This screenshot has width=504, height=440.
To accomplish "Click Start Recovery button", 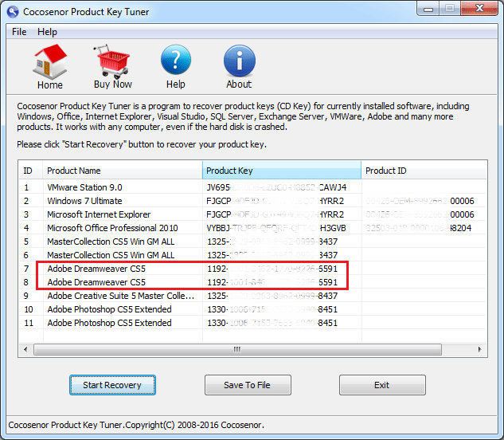I will (112, 385).
